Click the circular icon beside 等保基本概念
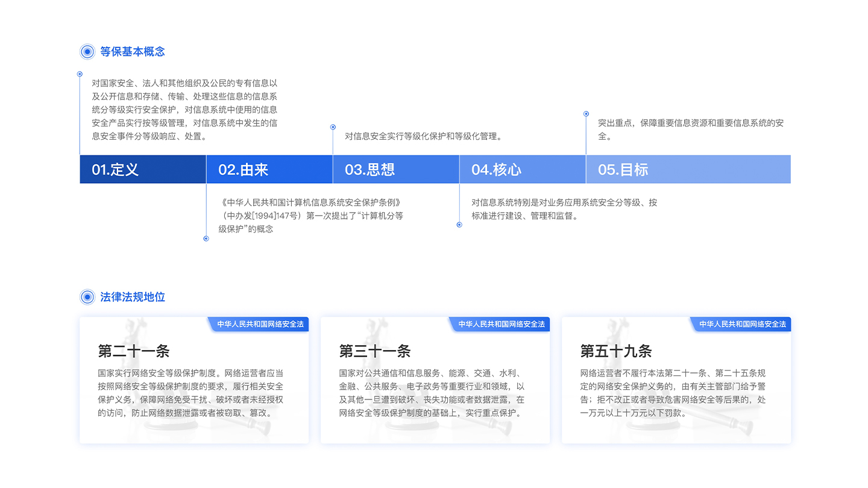Viewport: 868px width, 488px height. (x=87, y=52)
